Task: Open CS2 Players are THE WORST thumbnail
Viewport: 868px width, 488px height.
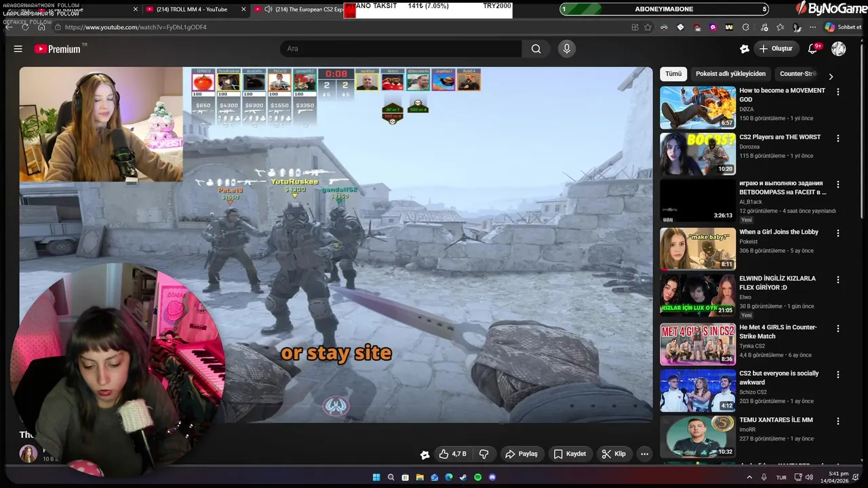Action: 698,154
